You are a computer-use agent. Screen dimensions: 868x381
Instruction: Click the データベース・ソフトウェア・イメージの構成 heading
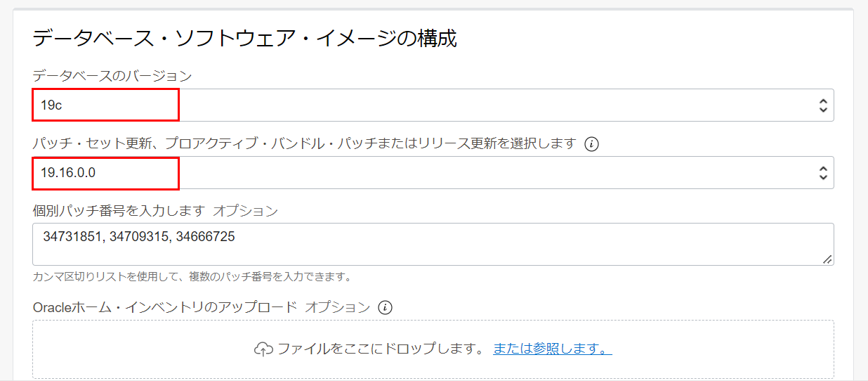244,38
